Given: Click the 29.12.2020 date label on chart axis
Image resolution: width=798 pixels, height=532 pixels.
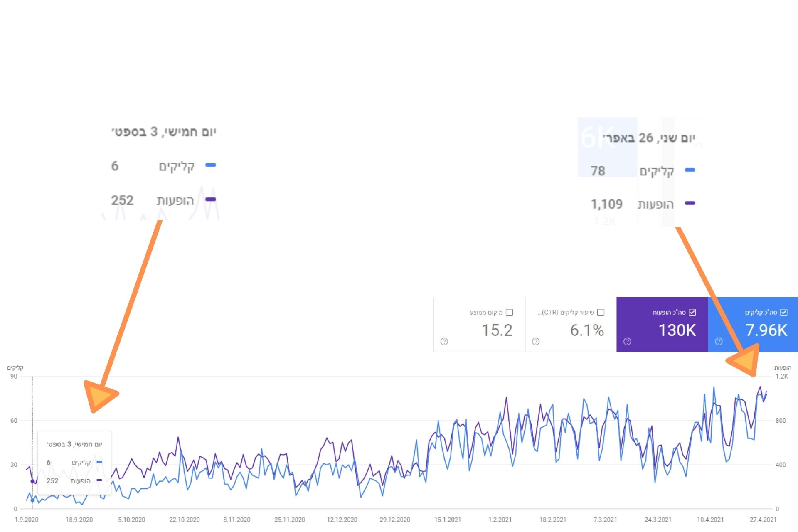Looking at the screenshot, I should click(x=395, y=520).
